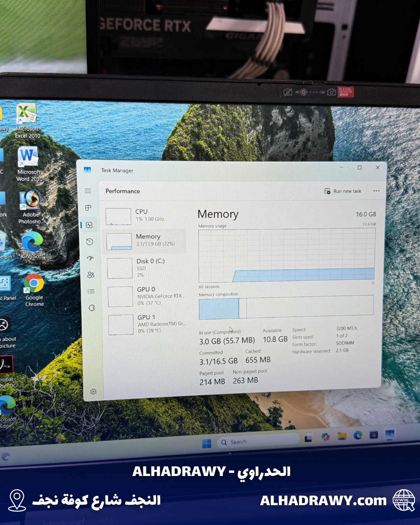
Task: Select GPU 1 AMD Radeon item
Action: pos(148,324)
